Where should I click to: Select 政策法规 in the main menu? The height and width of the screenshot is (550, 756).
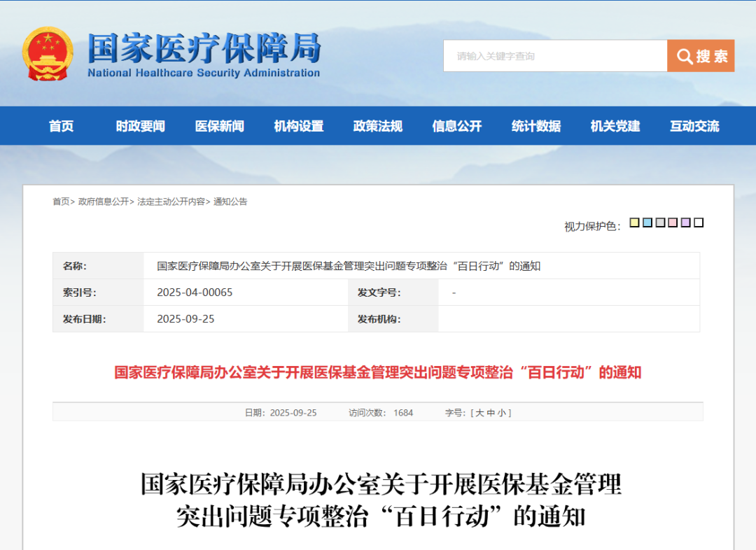[x=378, y=126]
